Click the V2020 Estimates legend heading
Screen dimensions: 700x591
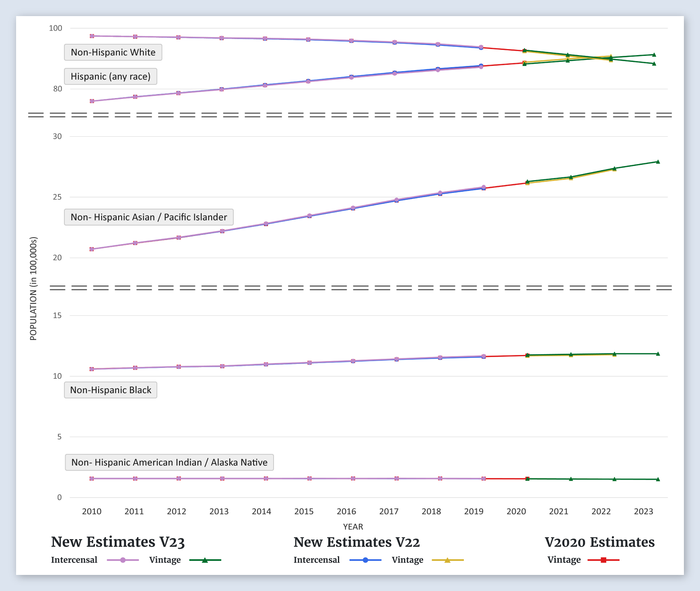[x=599, y=542]
